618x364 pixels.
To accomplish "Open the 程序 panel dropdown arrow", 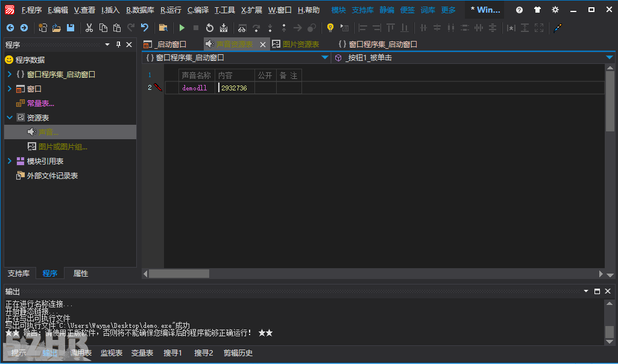I will (107, 45).
